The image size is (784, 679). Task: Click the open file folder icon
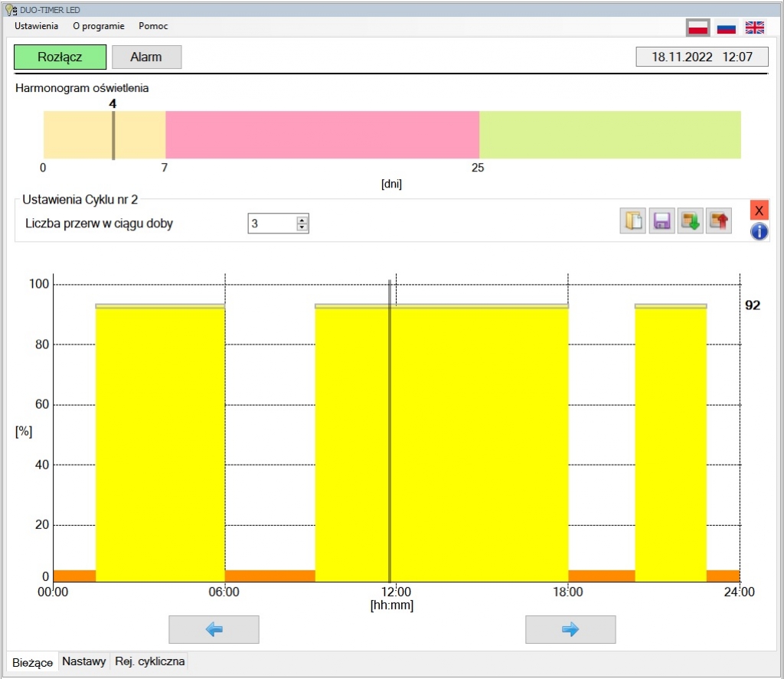[x=633, y=222]
